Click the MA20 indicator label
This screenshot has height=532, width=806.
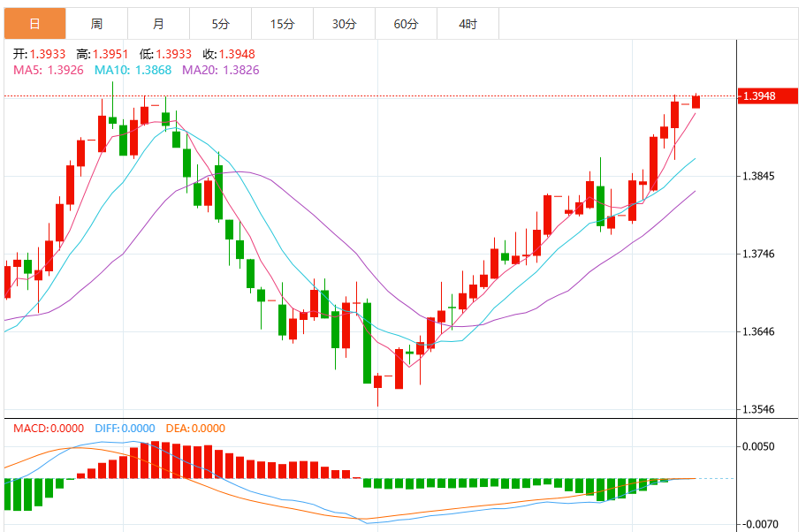tap(221, 70)
